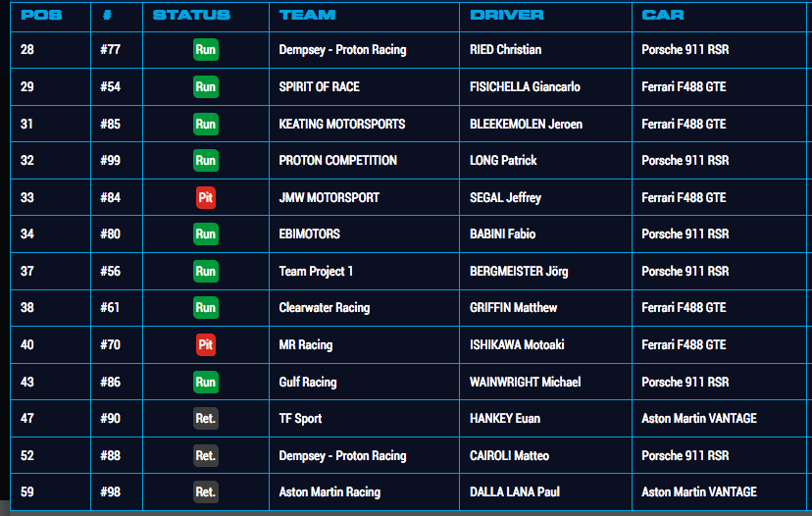812x516 pixels.
Task: Sort table by the DRIVER header
Action: 507,15
